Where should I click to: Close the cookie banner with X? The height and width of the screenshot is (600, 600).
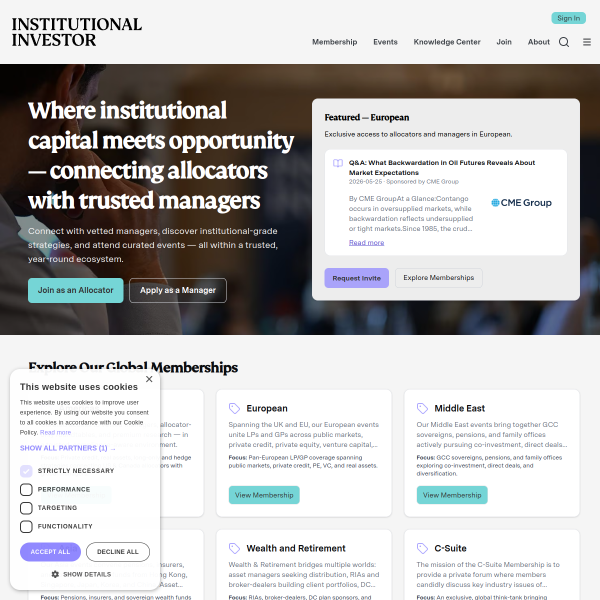(149, 379)
